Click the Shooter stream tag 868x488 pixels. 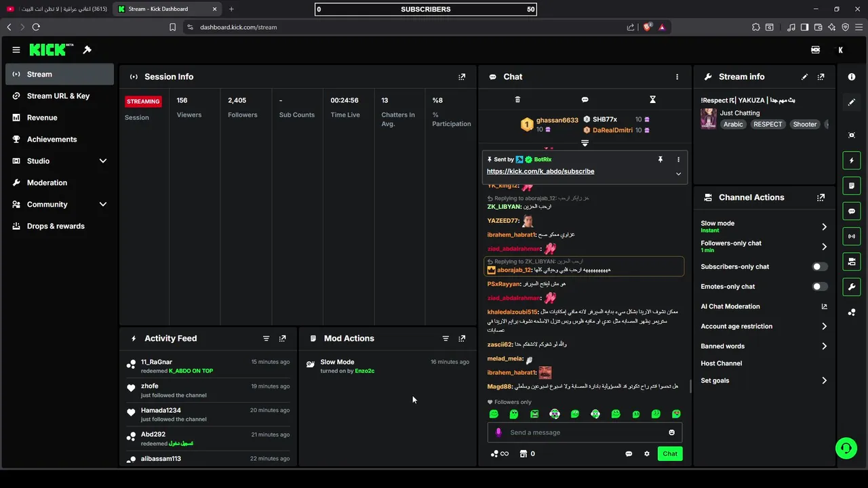point(805,124)
